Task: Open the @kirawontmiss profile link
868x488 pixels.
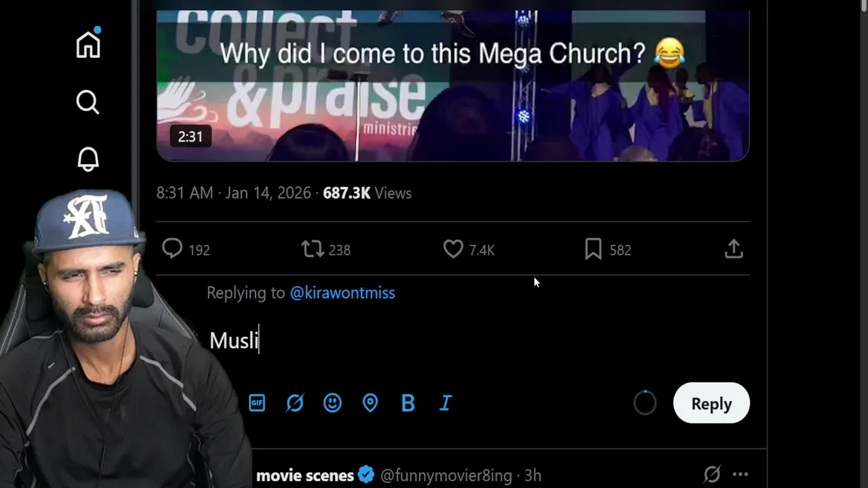Action: [342, 293]
